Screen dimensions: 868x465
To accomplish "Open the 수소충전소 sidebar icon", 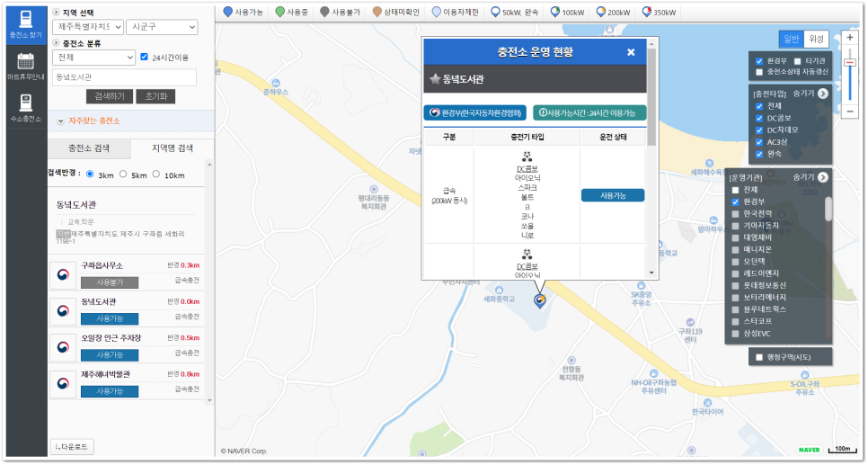I will tap(24, 108).
